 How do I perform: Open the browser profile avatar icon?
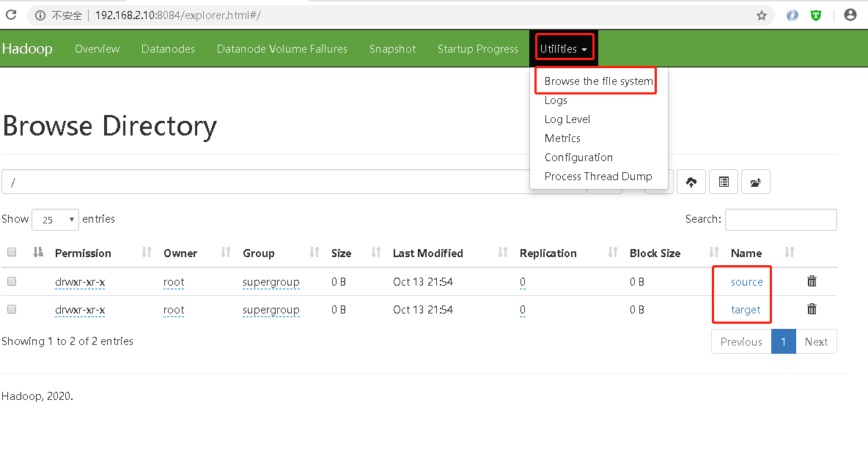[850, 15]
